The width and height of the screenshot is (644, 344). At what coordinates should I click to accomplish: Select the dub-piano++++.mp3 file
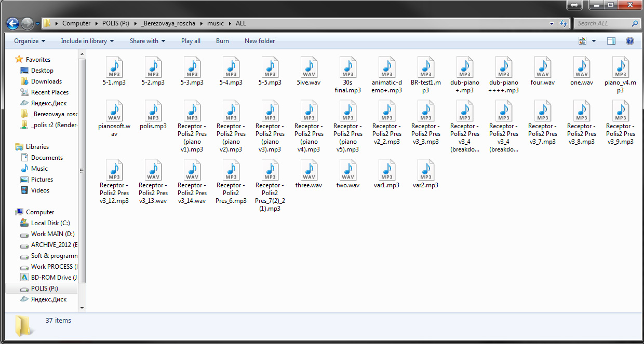504,75
